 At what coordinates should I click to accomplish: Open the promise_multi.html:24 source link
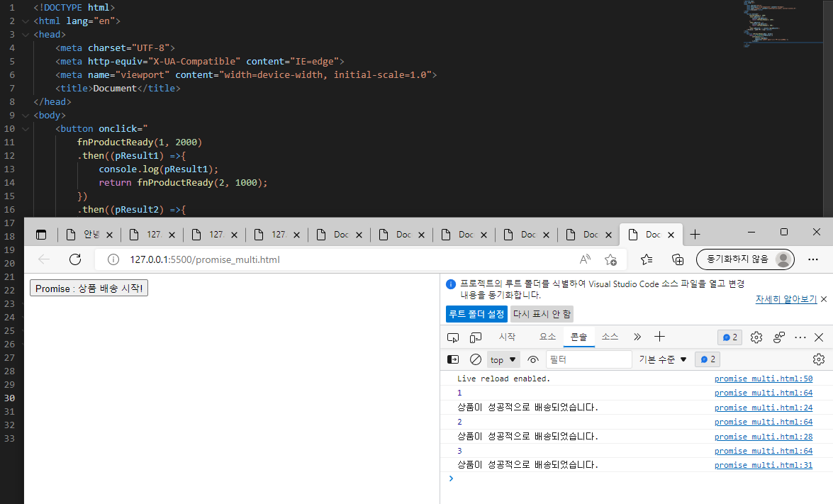click(x=764, y=408)
